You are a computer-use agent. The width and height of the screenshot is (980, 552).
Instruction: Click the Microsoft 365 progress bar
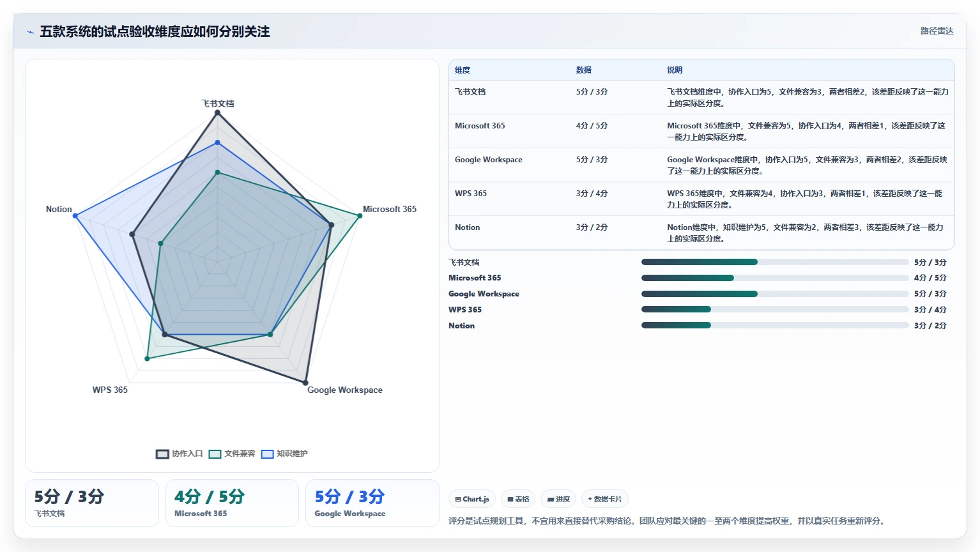(775, 278)
